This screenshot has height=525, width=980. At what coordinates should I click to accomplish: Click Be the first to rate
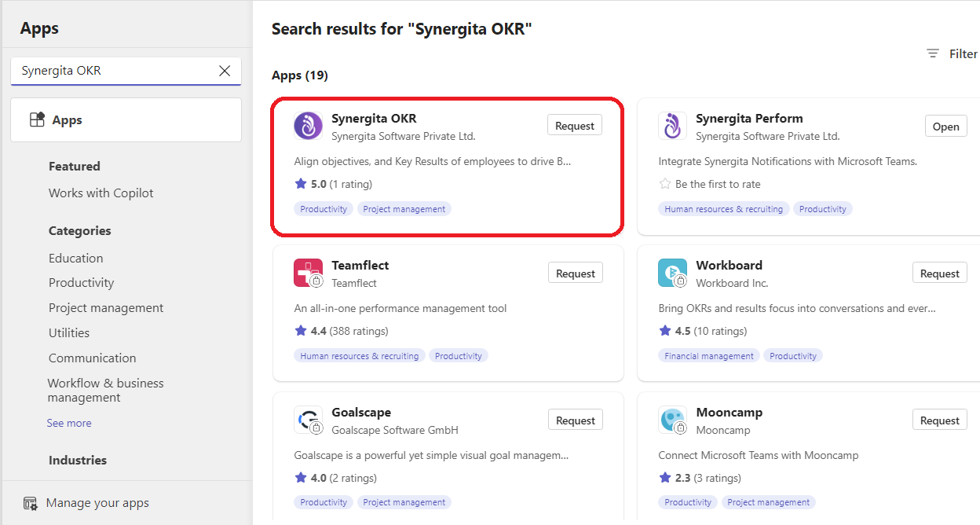pyautogui.click(x=718, y=184)
